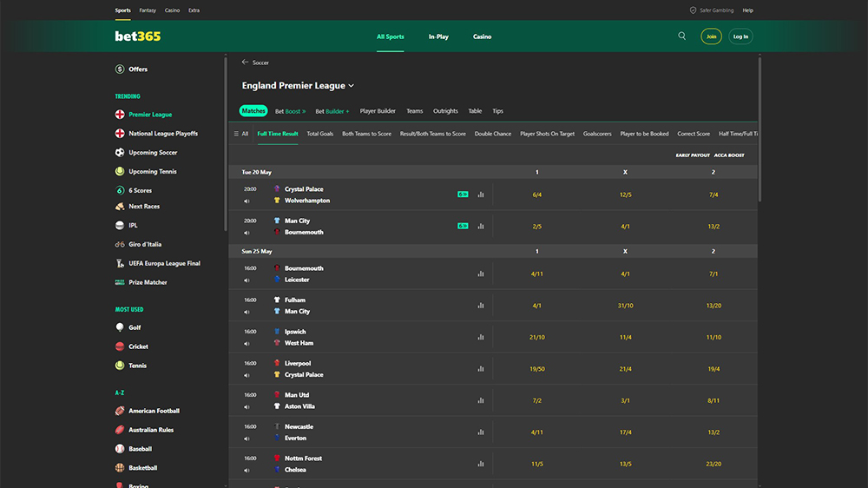Switch to Outrights tab
The image size is (868, 488).
point(445,111)
